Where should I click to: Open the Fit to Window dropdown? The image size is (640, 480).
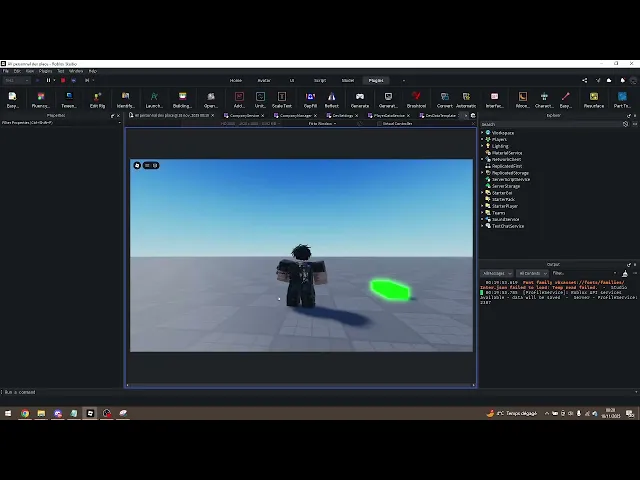click(322, 124)
